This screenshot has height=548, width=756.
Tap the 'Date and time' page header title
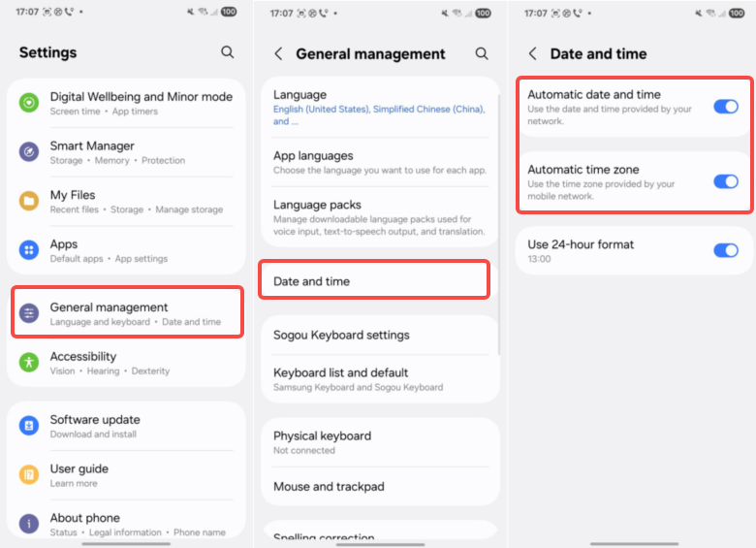click(x=598, y=53)
